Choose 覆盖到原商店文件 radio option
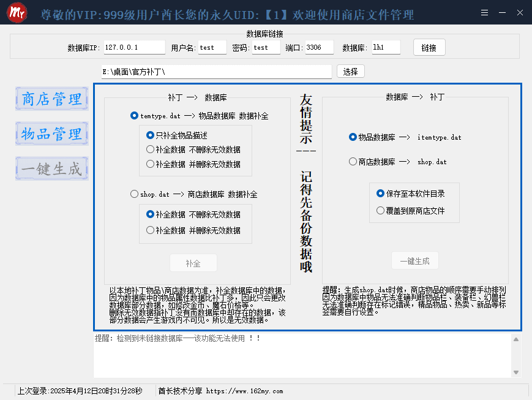Image resolution: width=532 pixels, height=400 pixels. tap(380, 211)
